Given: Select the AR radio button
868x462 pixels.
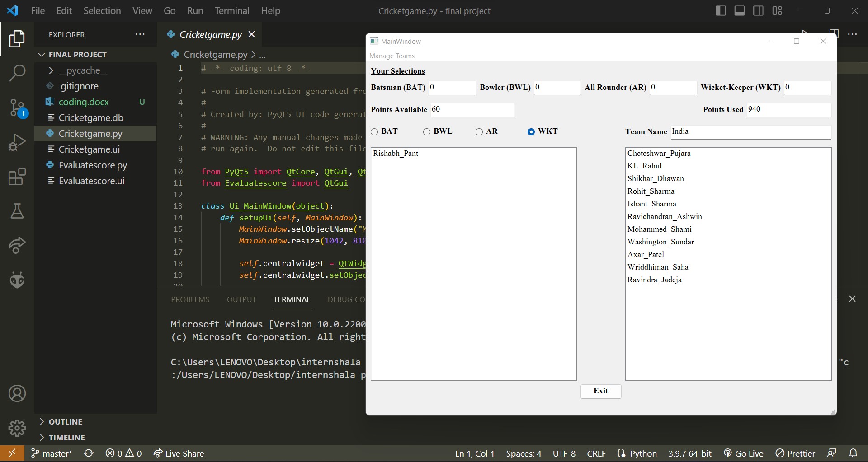Looking at the screenshot, I should click(480, 131).
